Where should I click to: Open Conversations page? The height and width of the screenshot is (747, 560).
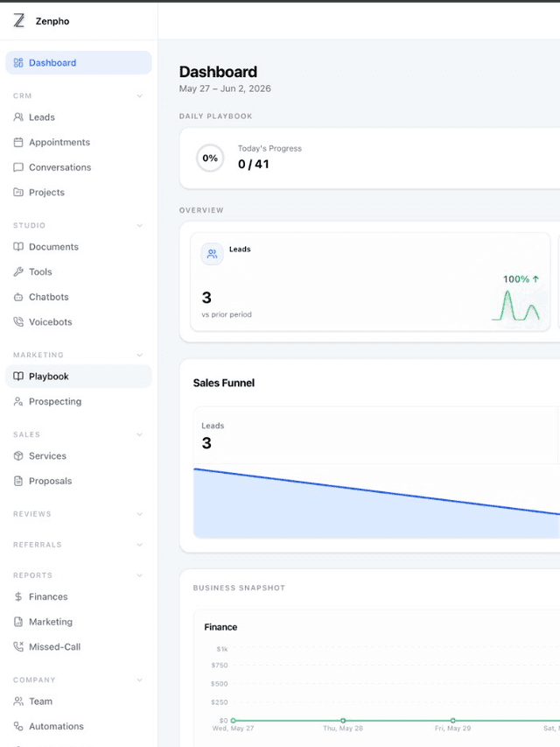tap(79, 167)
